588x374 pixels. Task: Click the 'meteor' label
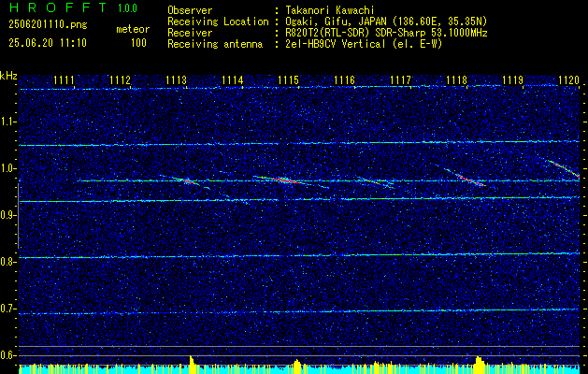(133, 29)
